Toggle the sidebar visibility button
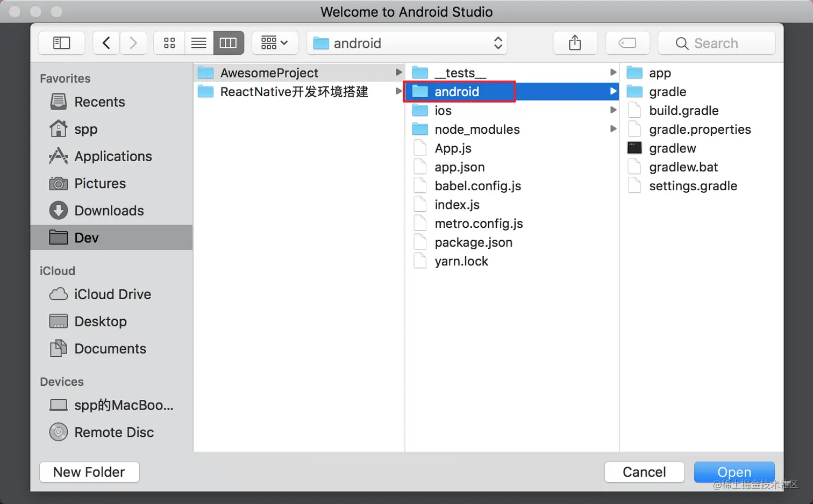This screenshot has height=504, width=813. [62, 43]
